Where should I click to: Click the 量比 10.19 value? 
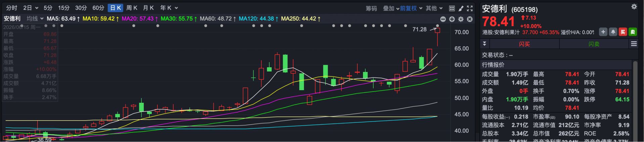click(x=521, y=108)
